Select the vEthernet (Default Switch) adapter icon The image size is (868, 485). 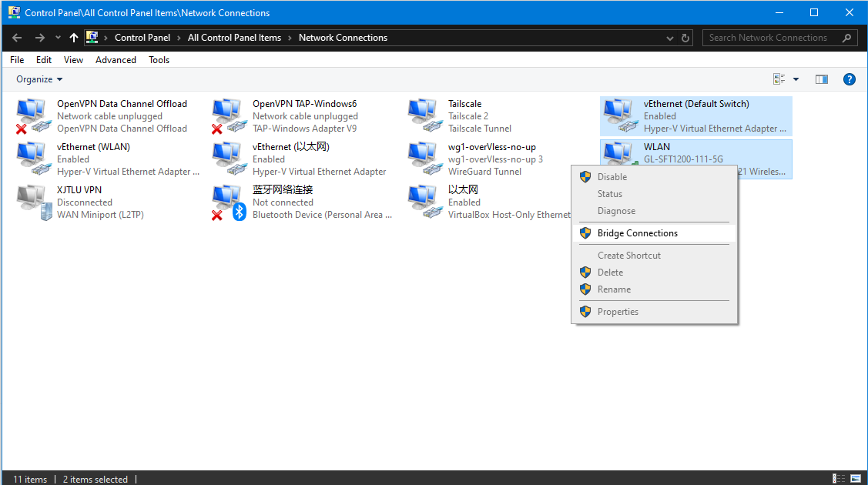[x=620, y=115]
